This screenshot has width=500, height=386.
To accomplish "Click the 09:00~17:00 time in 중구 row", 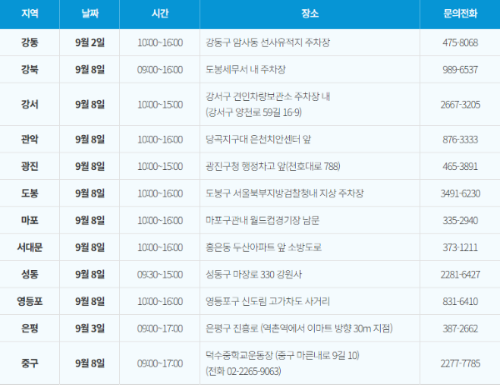I will (160, 363).
